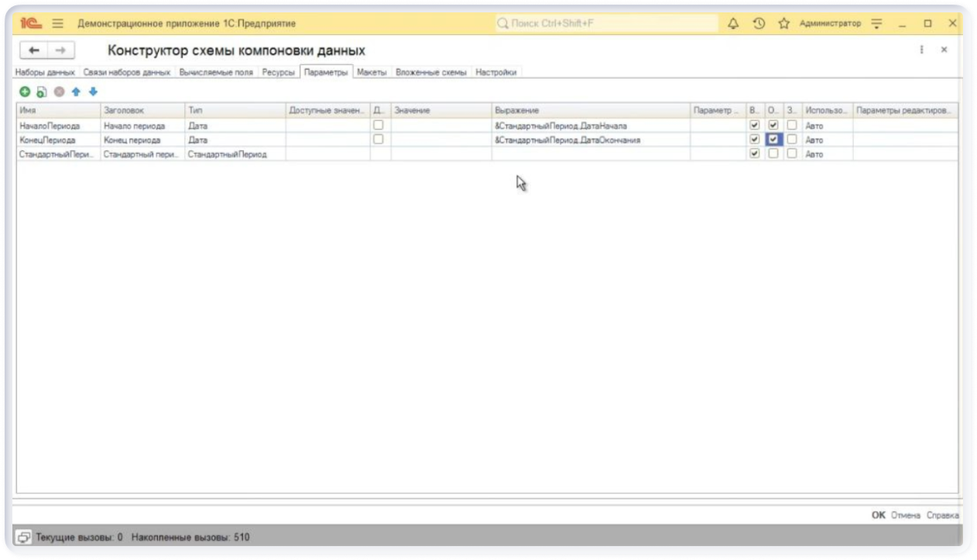This screenshot has height=560, width=977.
Task: Select Авто usage cell in НачалоПериода row
Action: (x=826, y=125)
